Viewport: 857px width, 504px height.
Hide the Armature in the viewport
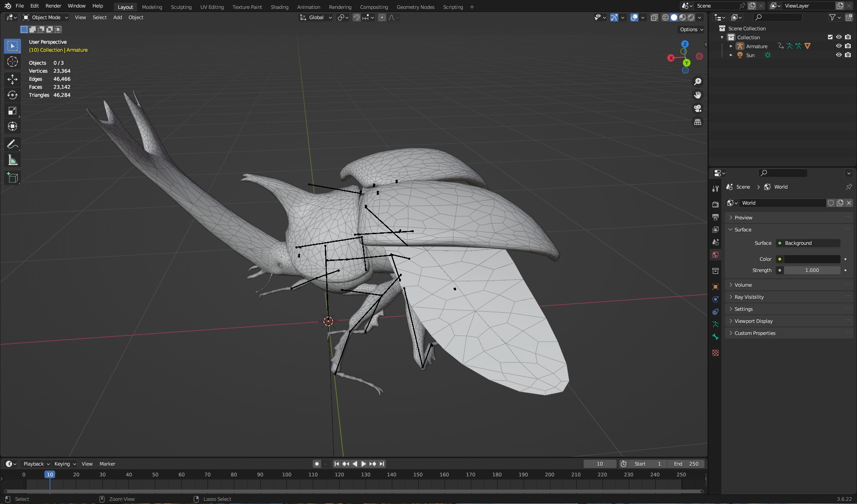pyautogui.click(x=839, y=46)
